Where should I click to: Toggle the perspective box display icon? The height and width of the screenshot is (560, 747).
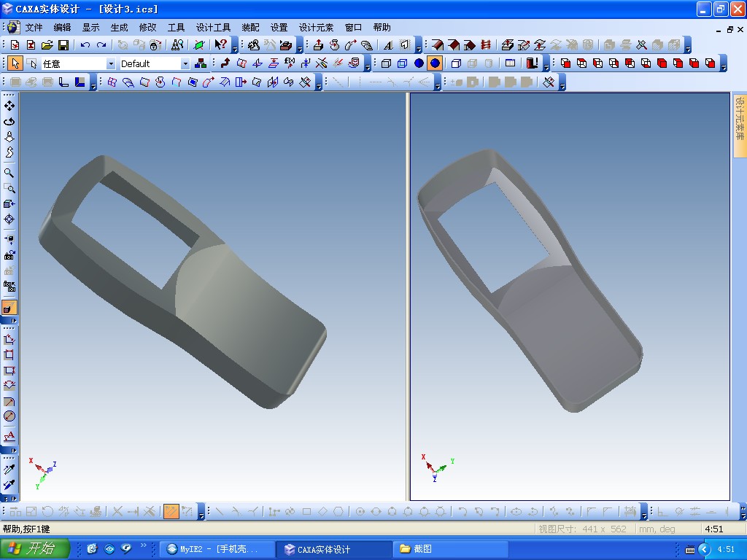tap(456, 63)
